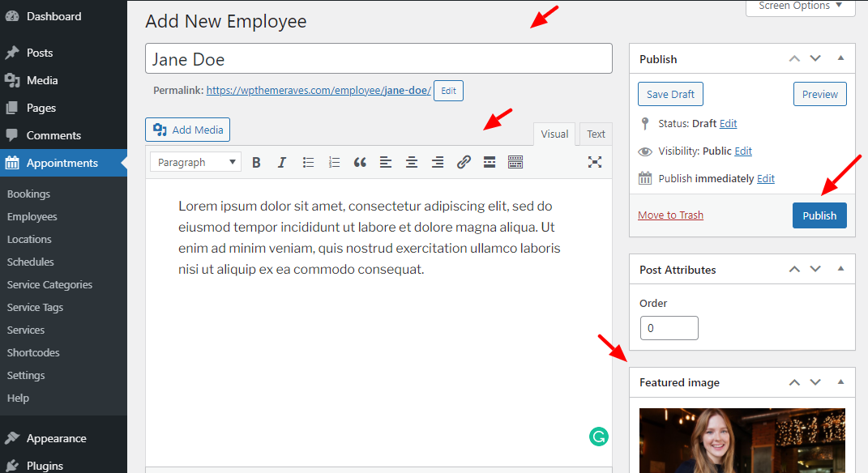The height and width of the screenshot is (473, 868).
Task: Open the Pages menu
Action: click(41, 108)
